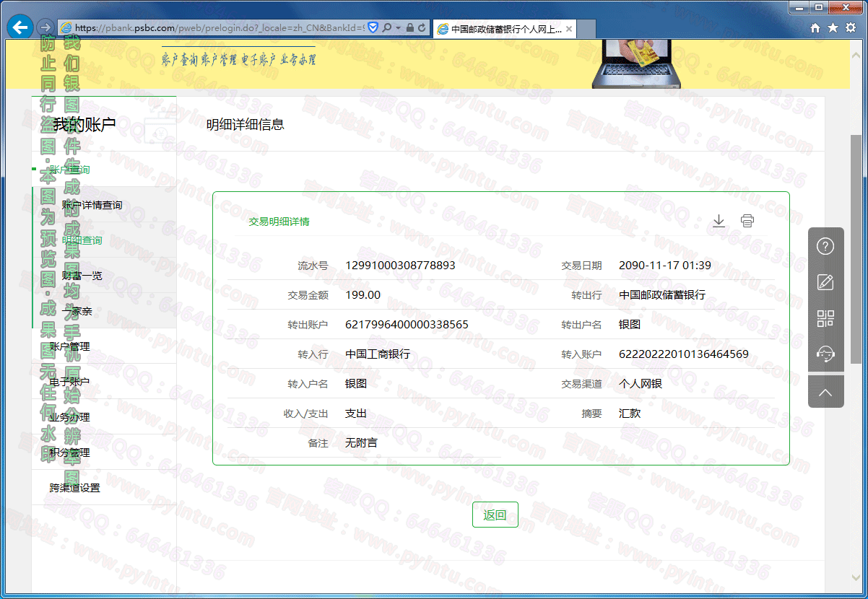Expand 电子账户 in the sidebar

coord(69,382)
